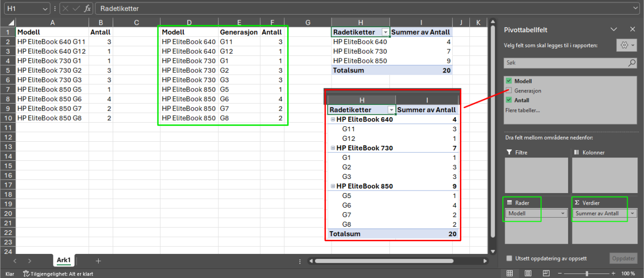Click the three-dot tab bar resize handle
644x278 pixels.
pos(300,261)
